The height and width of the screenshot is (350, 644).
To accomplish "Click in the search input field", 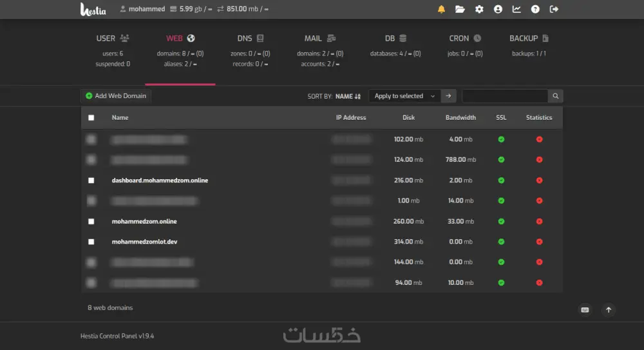I will 505,96.
